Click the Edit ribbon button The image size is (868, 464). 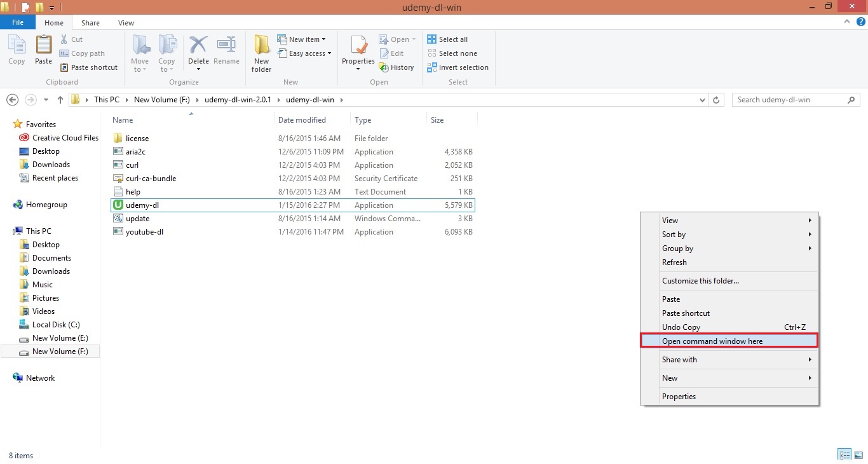coord(391,53)
